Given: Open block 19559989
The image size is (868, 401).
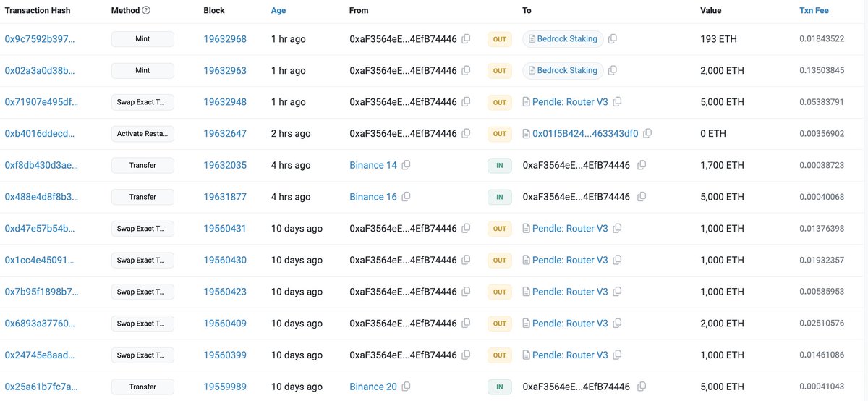Looking at the screenshot, I should [x=225, y=387].
